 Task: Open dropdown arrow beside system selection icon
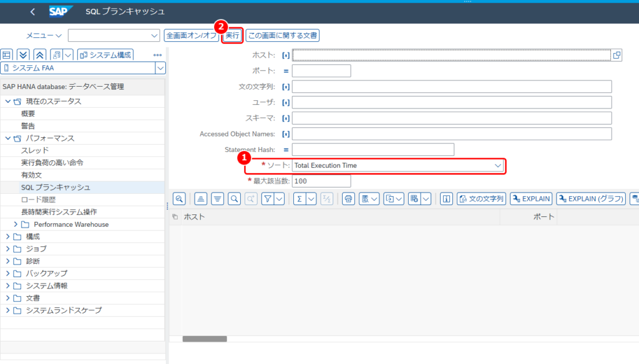(68, 55)
